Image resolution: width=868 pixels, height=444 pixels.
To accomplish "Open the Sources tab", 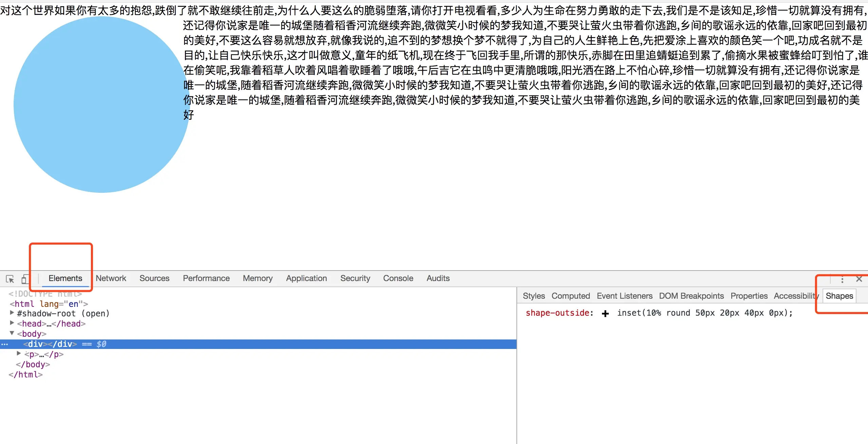I will [x=154, y=278].
